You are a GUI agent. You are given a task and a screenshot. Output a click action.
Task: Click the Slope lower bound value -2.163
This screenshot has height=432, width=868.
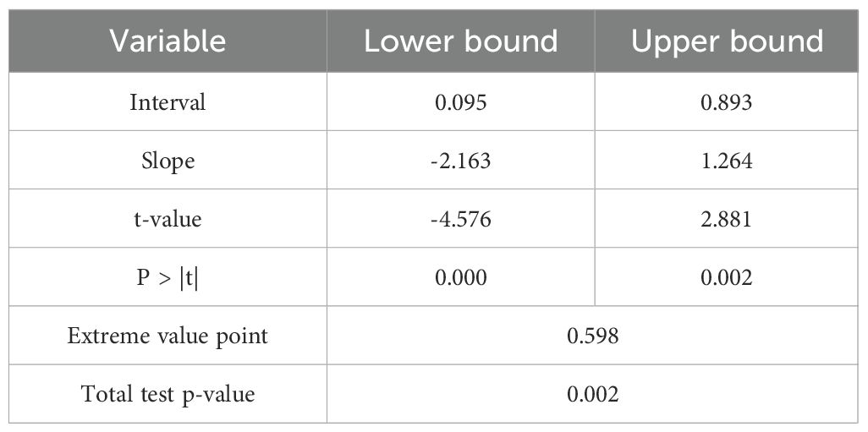click(460, 161)
